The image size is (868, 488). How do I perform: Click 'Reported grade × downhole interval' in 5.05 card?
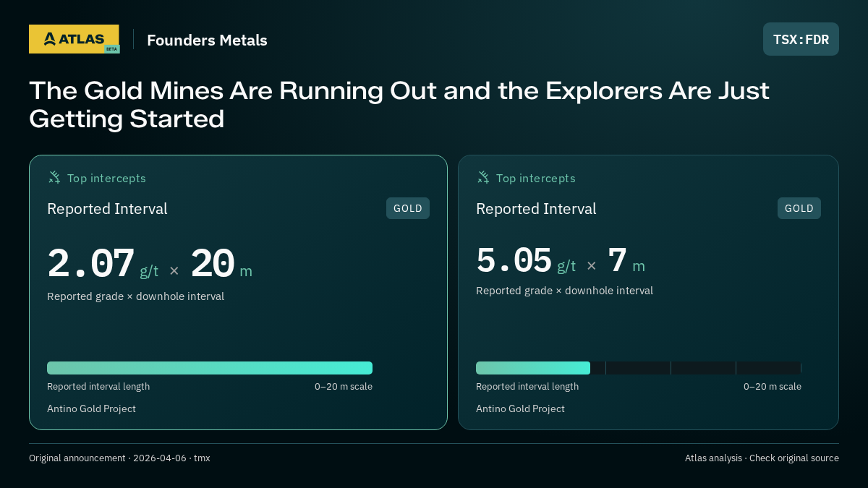[x=564, y=291]
